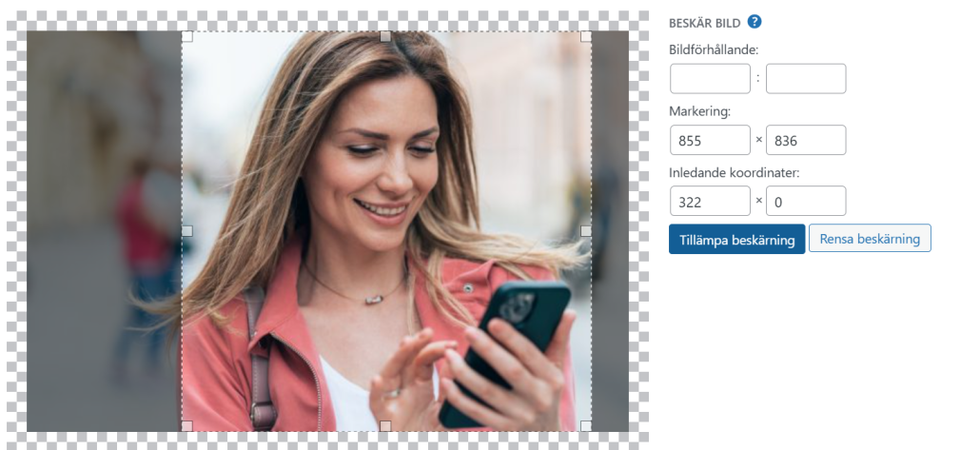Click the bottom-right crop selection handle
This screenshot has width=980, height=450.
pyautogui.click(x=586, y=426)
